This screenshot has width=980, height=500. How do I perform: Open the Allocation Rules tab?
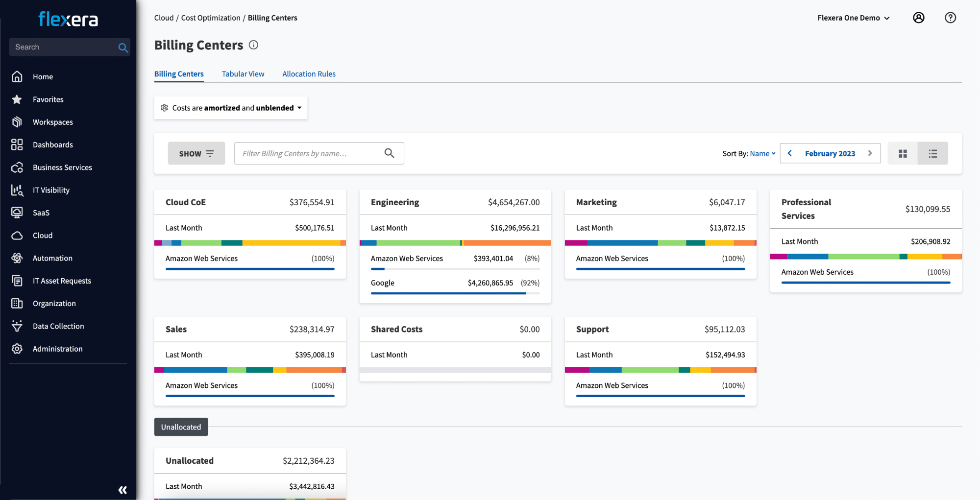click(309, 74)
